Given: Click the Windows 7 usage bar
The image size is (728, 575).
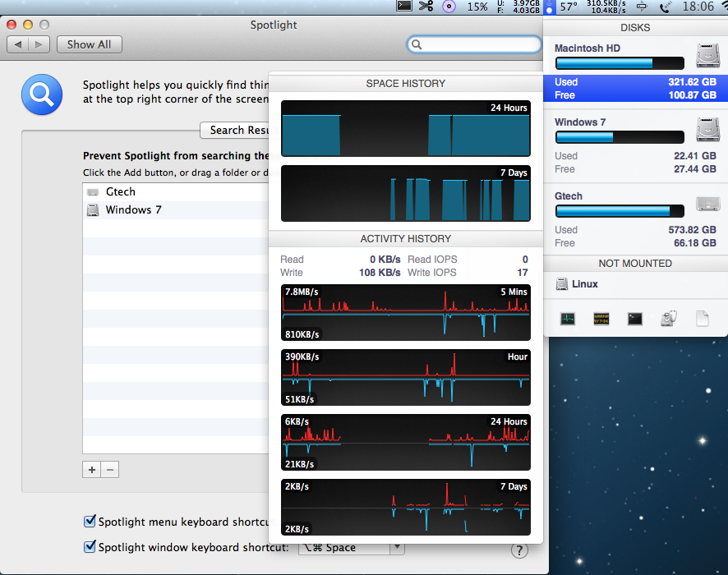Looking at the screenshot, I should [620, 137].
